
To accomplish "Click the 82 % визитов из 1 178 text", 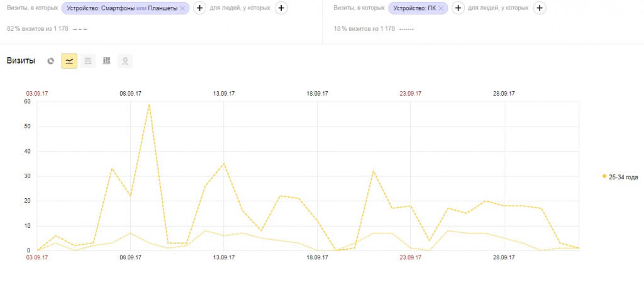I will coord(37,29).
